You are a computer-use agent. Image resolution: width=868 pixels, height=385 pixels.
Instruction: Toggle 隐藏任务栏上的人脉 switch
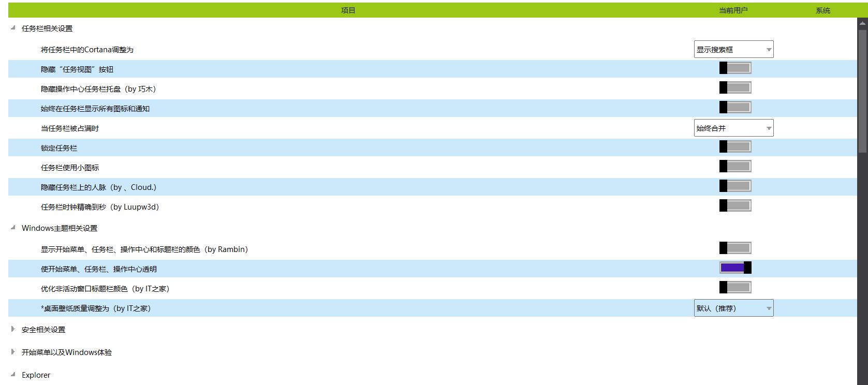pos(735,186)
